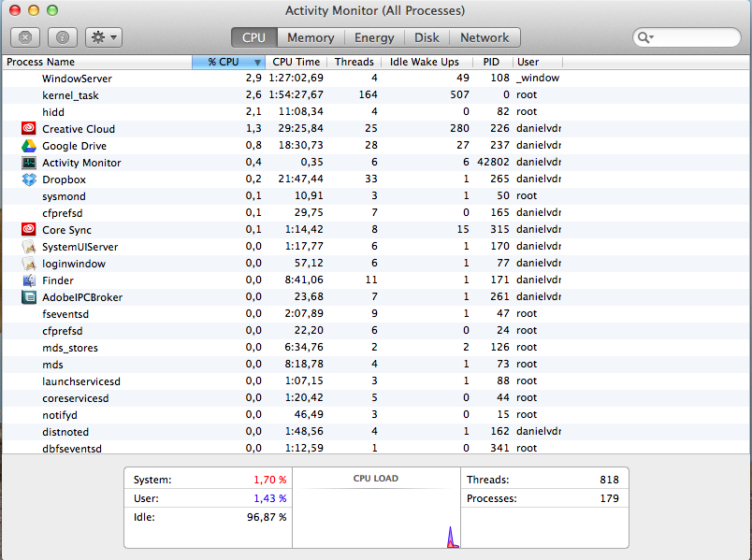
Task: Click the search magnifier dropdown icon
Action: (645, 37)
